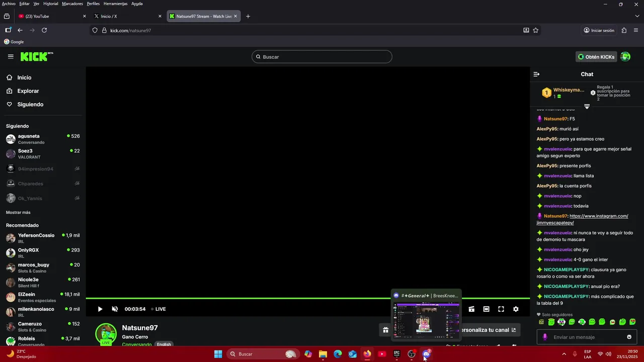Open the Firefox application menu
The image size is (644, 362).
(x=636, y=30)
